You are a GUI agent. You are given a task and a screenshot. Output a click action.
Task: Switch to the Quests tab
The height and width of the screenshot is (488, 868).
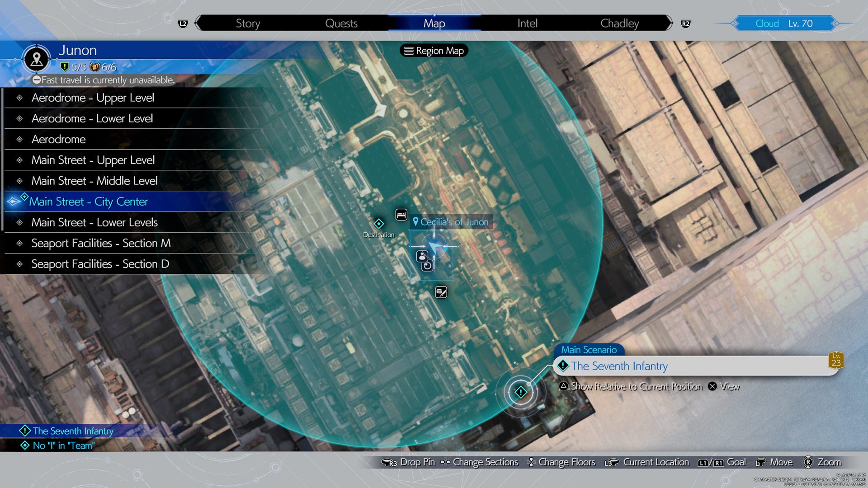tap(341, 23)
